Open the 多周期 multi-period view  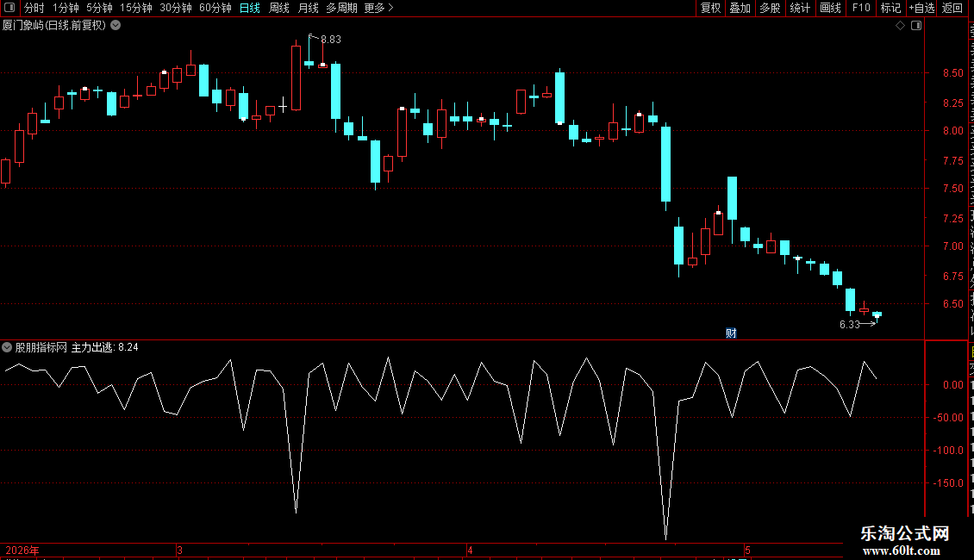pyautogui.click(x=341, y=8)
